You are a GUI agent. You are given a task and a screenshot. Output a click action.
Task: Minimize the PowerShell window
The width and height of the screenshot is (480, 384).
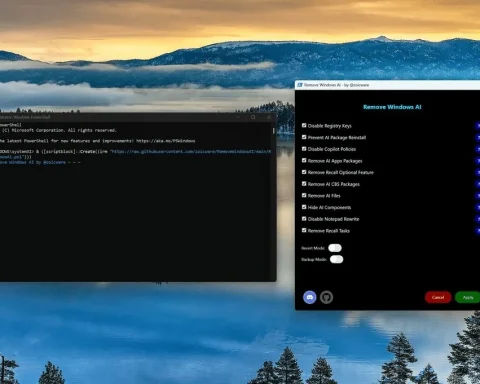238,117
